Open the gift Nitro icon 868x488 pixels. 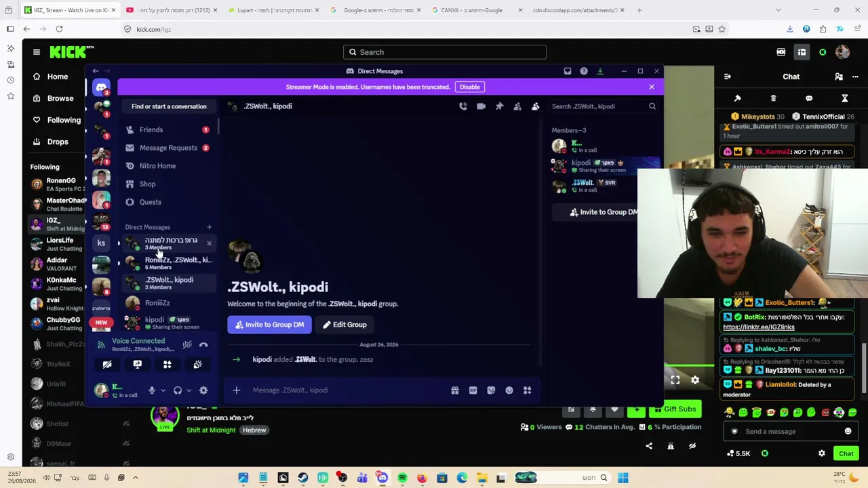point(455,390)
